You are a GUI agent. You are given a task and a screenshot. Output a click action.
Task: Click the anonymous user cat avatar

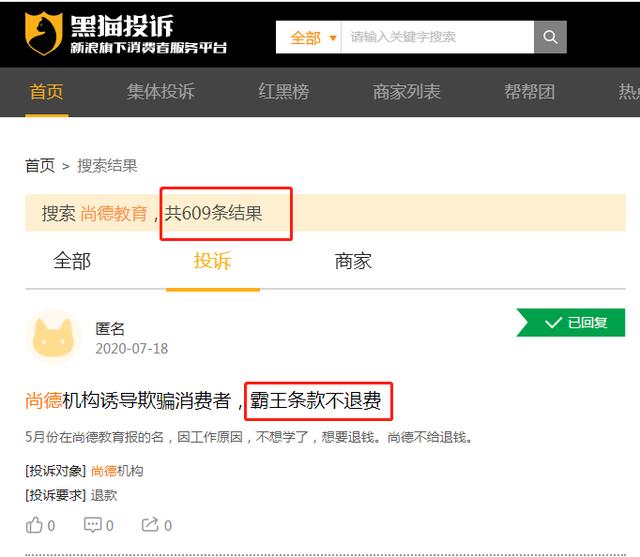click(53, 337)
